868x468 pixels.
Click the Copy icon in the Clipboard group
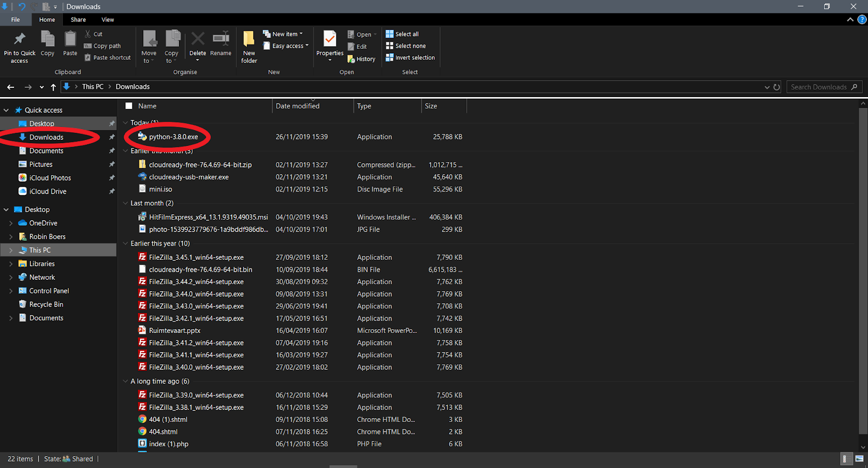(48, 39)
